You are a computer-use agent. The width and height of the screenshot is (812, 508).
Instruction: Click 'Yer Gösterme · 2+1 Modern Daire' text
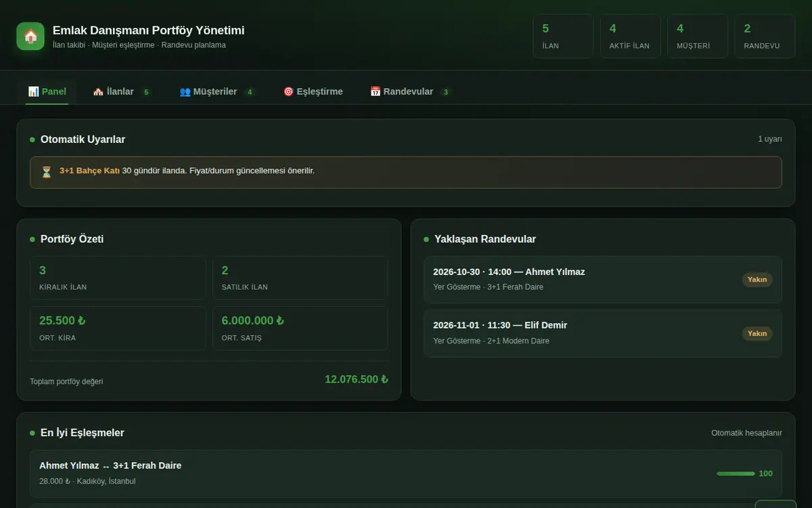491,341
